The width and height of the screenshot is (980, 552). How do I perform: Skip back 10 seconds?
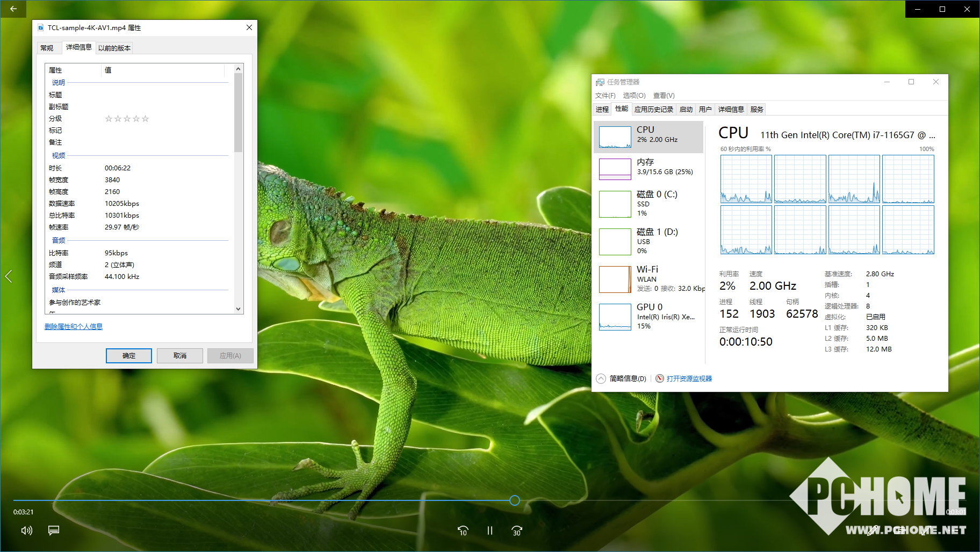pyautogui.click(x=463, y=531)
